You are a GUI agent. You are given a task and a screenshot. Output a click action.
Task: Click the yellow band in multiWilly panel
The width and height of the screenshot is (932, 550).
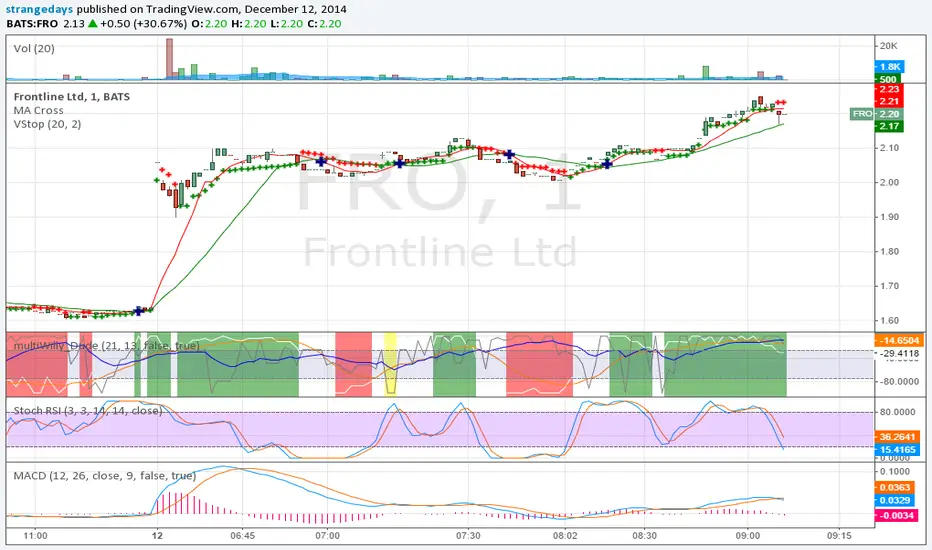[x=390, y=364]
